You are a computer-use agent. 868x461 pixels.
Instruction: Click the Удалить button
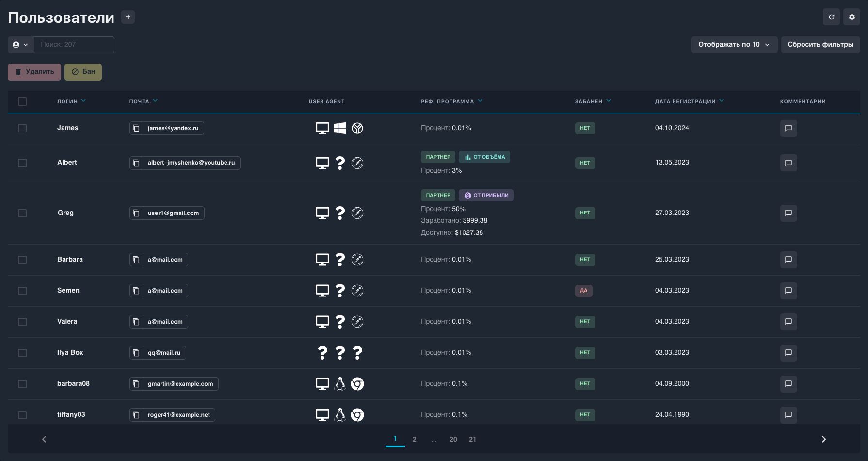click(34, 72)
